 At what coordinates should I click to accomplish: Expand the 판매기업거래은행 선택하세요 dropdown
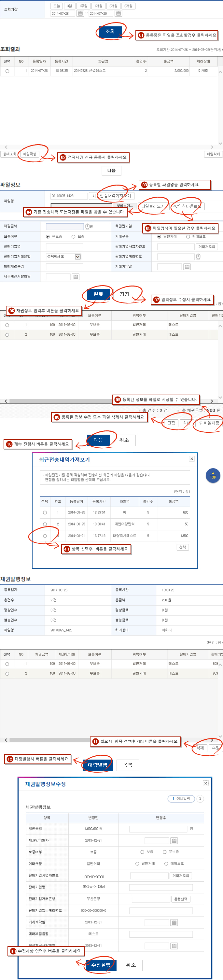pos(77,257)
